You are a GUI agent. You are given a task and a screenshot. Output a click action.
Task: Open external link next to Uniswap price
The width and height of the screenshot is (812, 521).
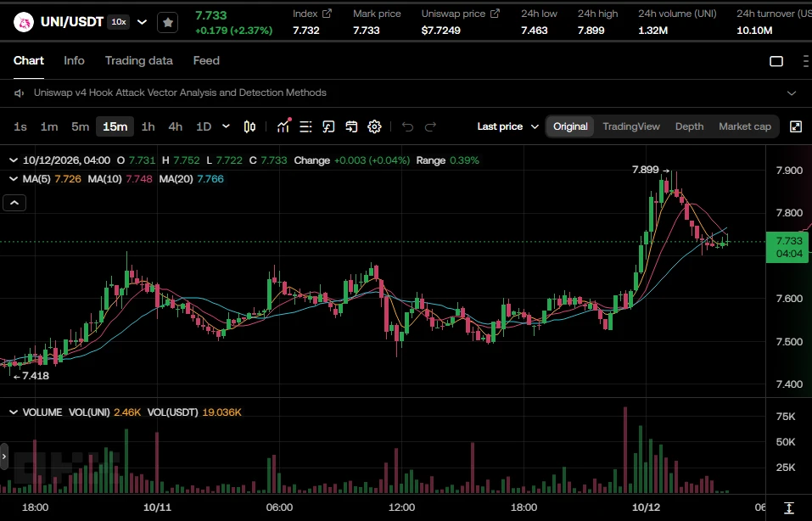(495, 14)
